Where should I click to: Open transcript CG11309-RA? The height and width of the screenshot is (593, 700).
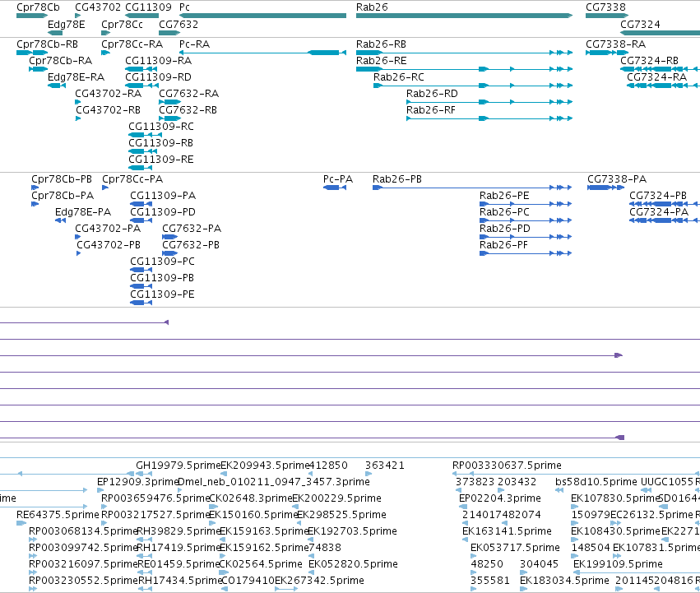(x=159, y=61)
